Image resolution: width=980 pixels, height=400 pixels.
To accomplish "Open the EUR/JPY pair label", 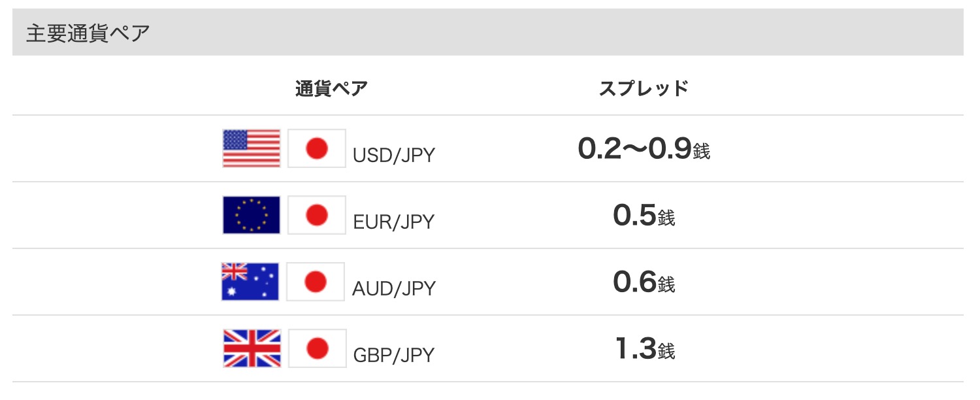I will (x=393, y=222).
